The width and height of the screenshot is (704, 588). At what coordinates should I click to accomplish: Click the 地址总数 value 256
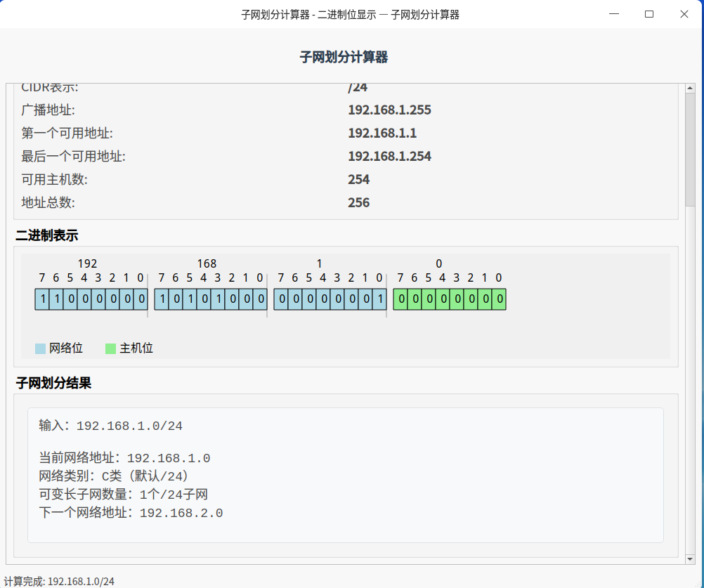coord(358,202)
